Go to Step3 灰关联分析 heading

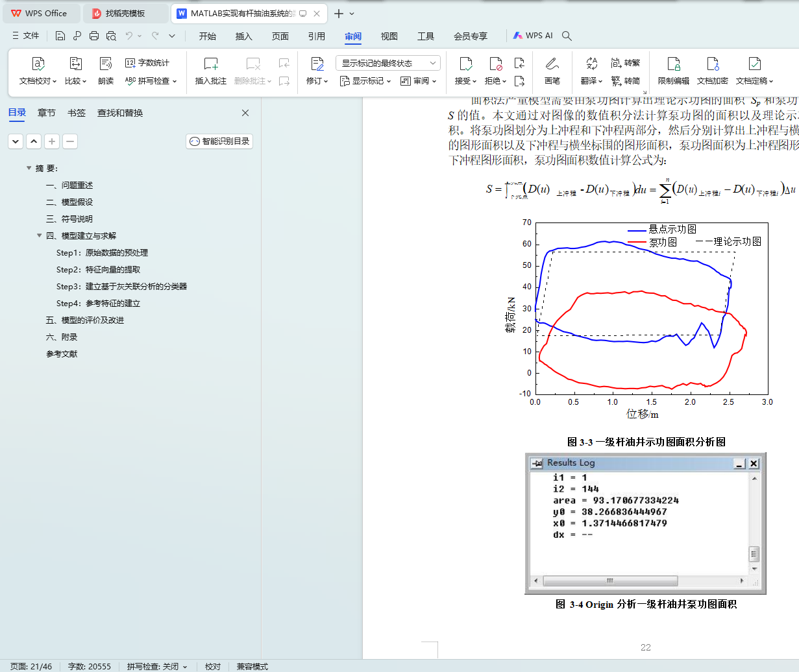[121, 287]
